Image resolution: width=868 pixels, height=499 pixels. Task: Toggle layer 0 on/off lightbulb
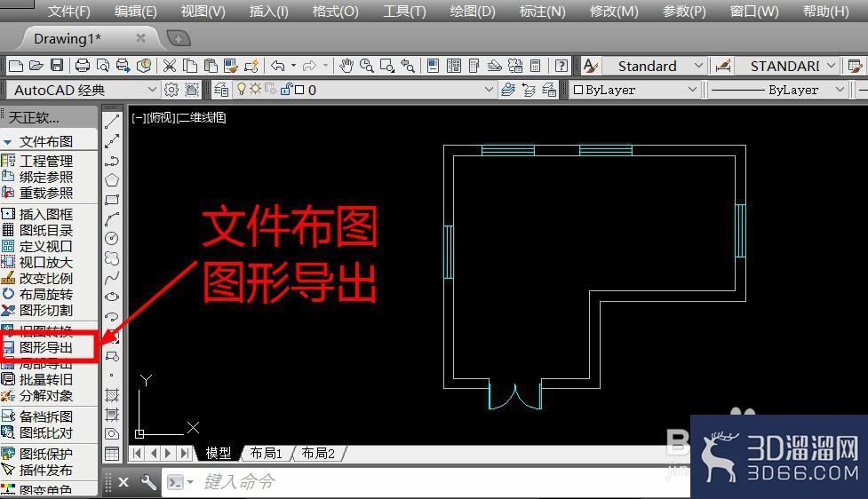[242, 89]
